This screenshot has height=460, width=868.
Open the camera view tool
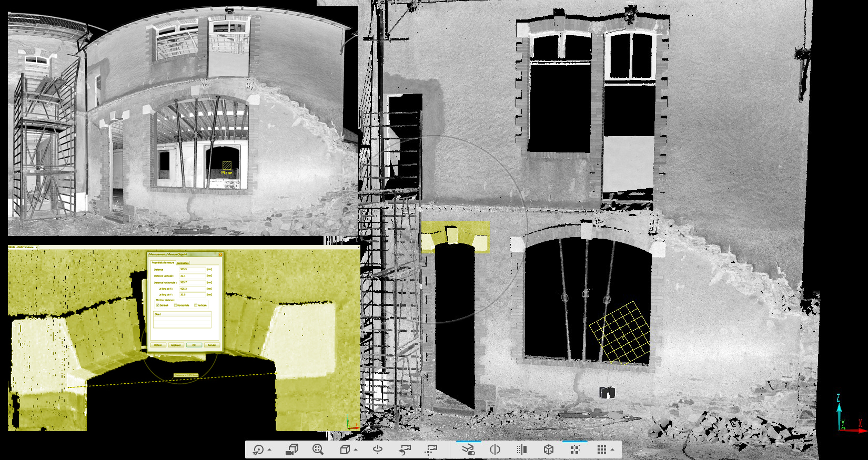[x=292, y=450]
